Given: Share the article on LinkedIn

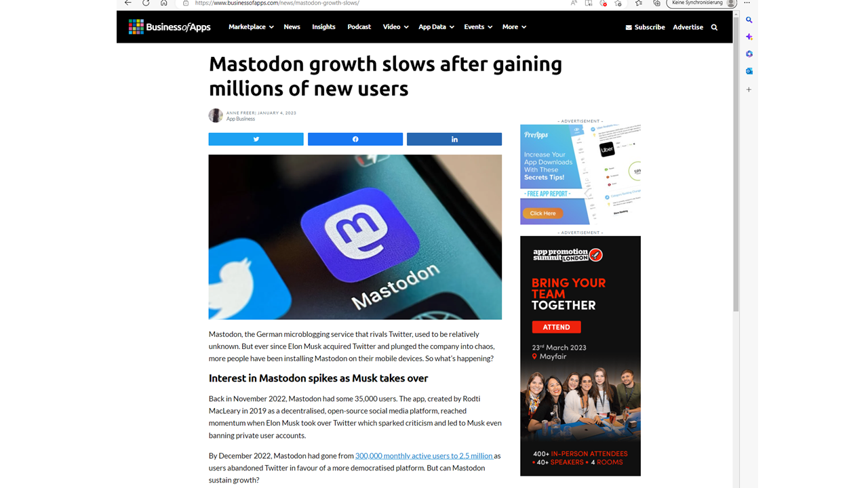Looking at the screenshot, I should pyautogui.click(x=454, y=139).
